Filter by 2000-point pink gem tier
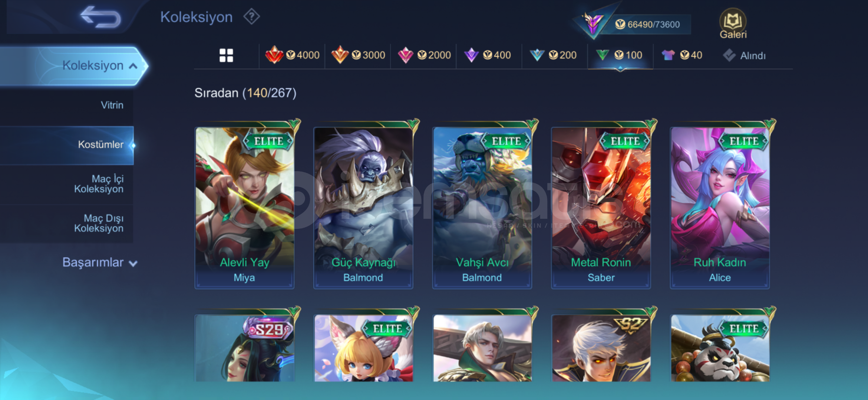868x400 pixels. coord(423,55)
